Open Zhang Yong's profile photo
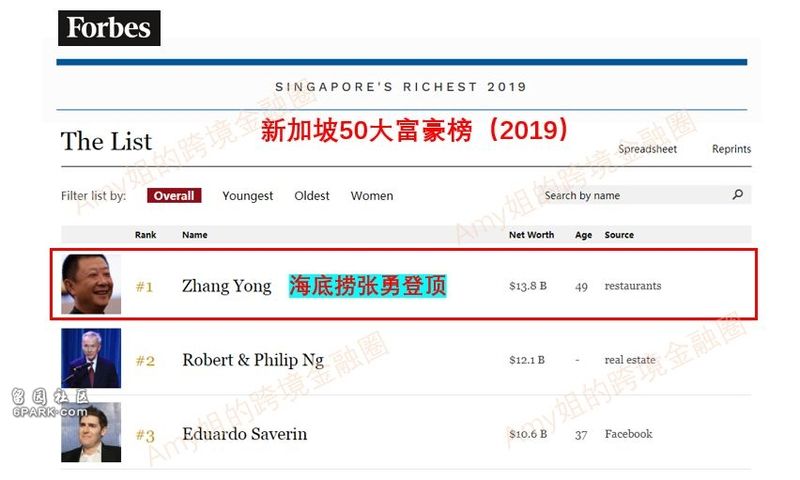The height and width of the screenshot is (480, 800). click(x=91, y=284)
